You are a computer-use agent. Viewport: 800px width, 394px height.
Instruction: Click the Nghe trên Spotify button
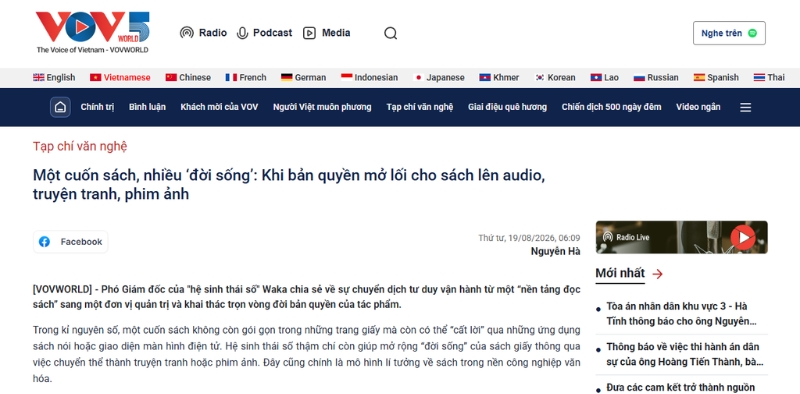[729, 33]
